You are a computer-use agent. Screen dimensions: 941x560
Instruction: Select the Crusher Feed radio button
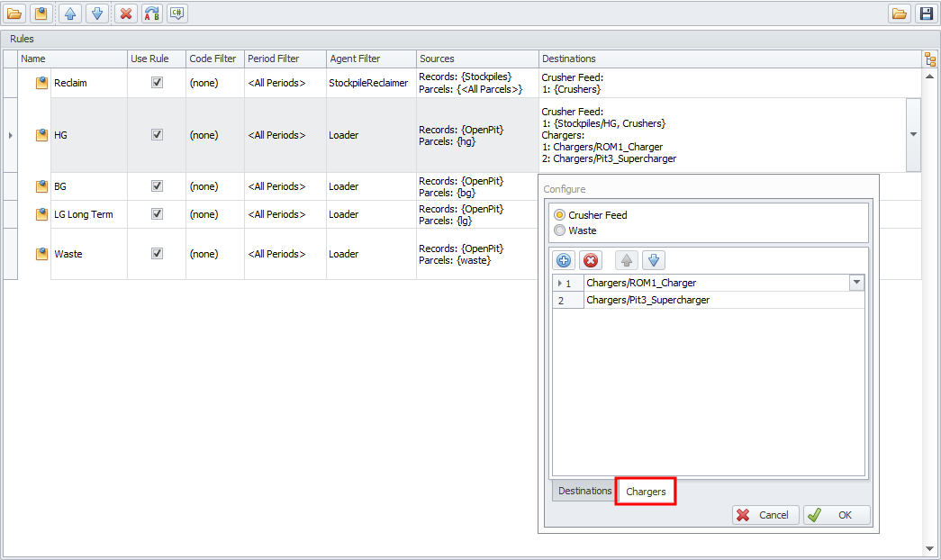pyautogui.click(x=560, y=215)
